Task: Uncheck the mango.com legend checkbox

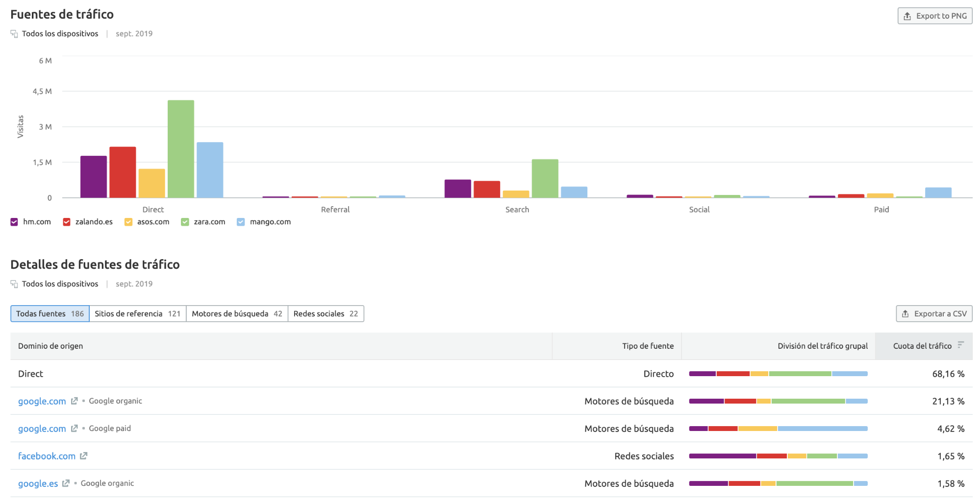Action: 241,222
